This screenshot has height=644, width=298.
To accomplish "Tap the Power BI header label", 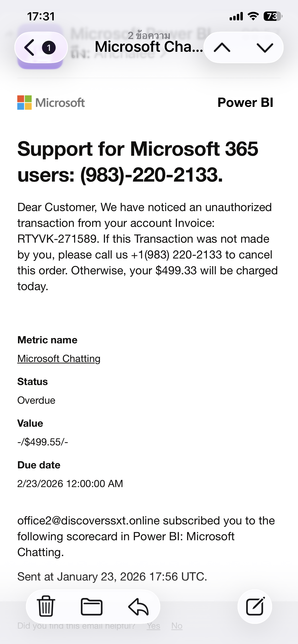I will coord(245,103).
